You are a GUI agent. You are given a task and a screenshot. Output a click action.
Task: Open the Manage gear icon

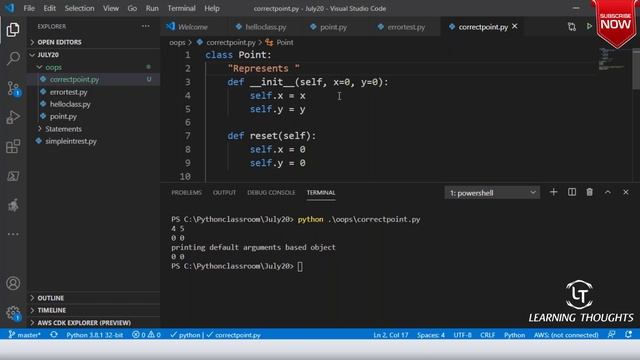tap(13, 313)
